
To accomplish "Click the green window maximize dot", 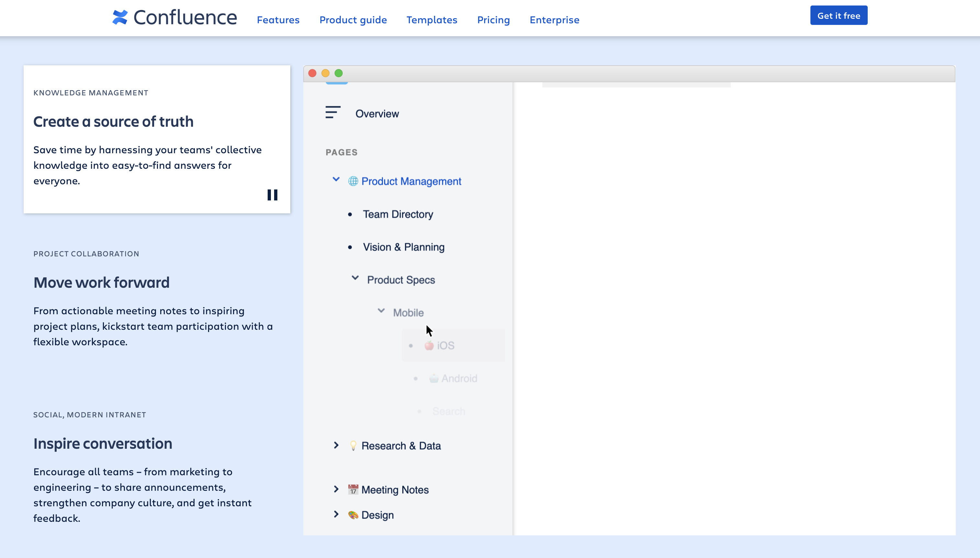I will tap(338, 73).
